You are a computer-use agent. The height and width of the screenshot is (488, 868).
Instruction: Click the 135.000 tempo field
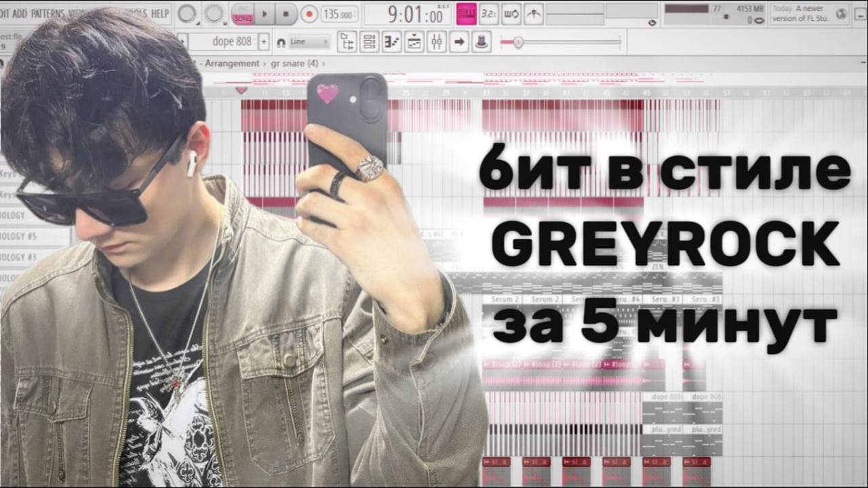339,14
